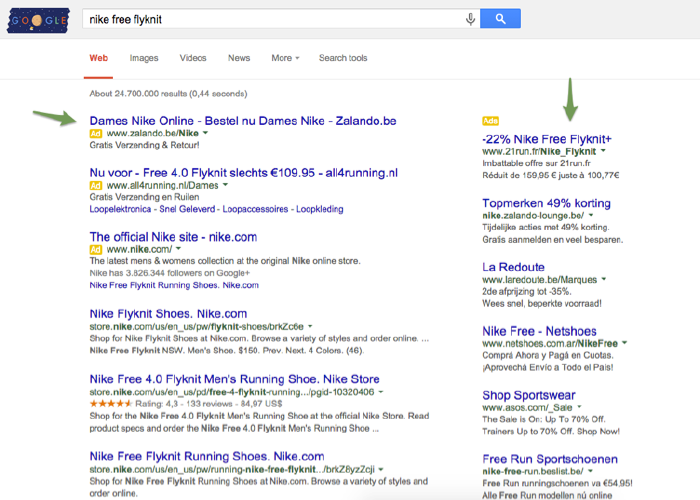
Task: Open Free Run Sportschoenen side ad
Action: click(550, 459)
